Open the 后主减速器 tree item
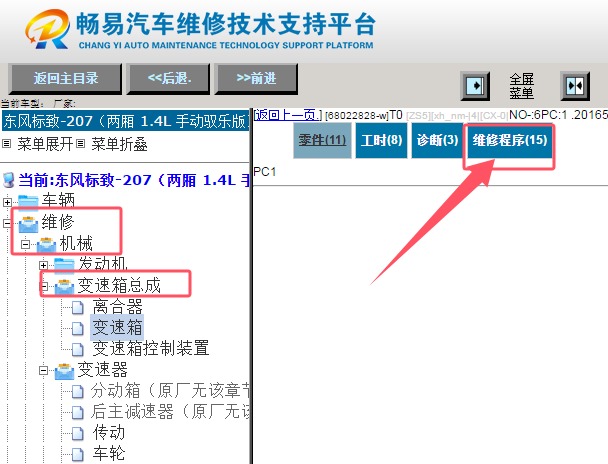Viewport: 608px width, 464px height. pyautogui.click(x=170, y=412)
